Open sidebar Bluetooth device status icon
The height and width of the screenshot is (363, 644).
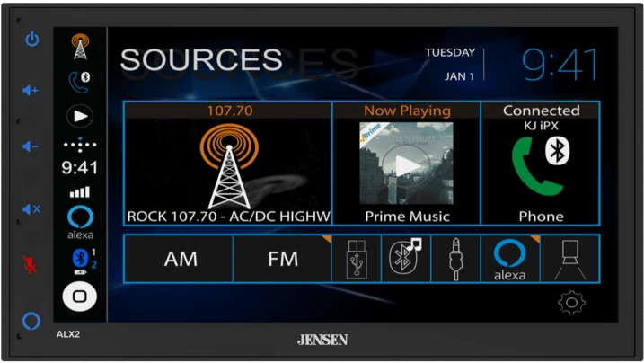[84, 261]
